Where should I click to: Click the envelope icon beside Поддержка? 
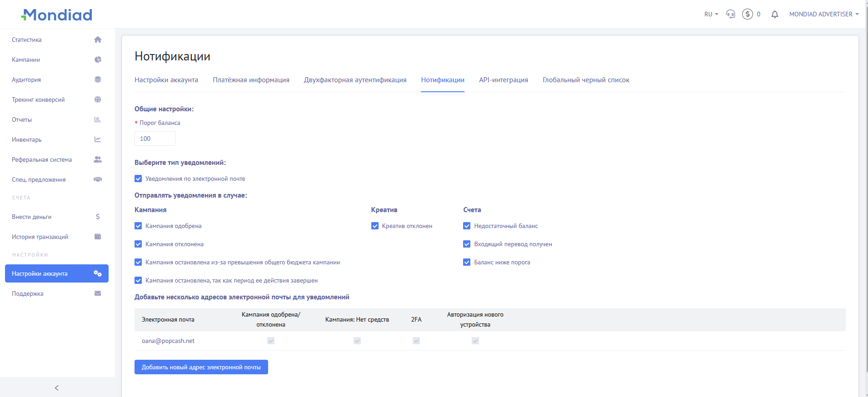(x=98, y=293)
